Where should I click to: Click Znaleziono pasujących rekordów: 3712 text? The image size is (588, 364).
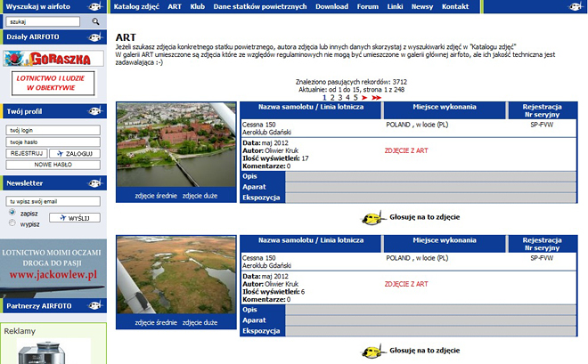[x=351, y=82]
